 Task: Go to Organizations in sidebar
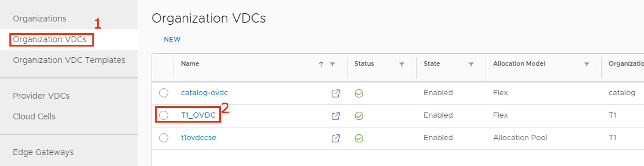click(x=40, y=18)
